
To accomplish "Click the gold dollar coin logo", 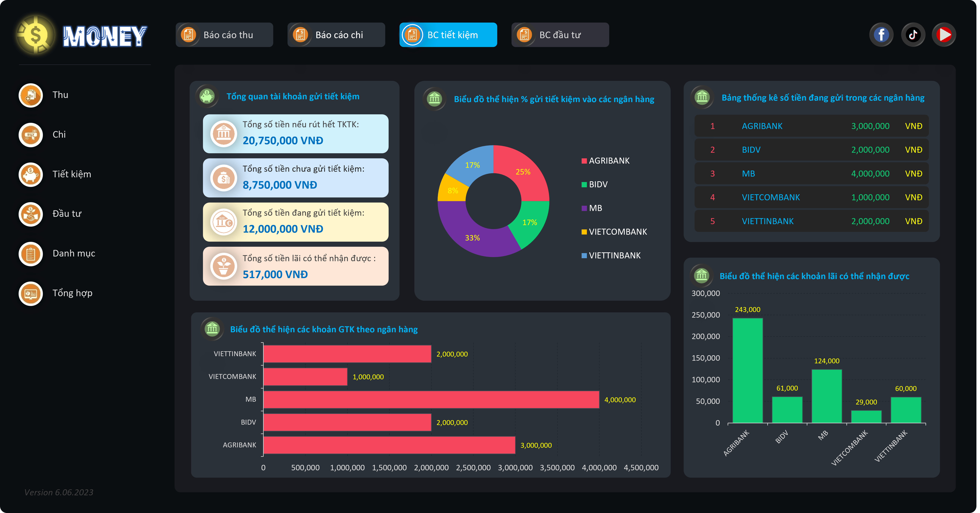I will tap(35, 35).
